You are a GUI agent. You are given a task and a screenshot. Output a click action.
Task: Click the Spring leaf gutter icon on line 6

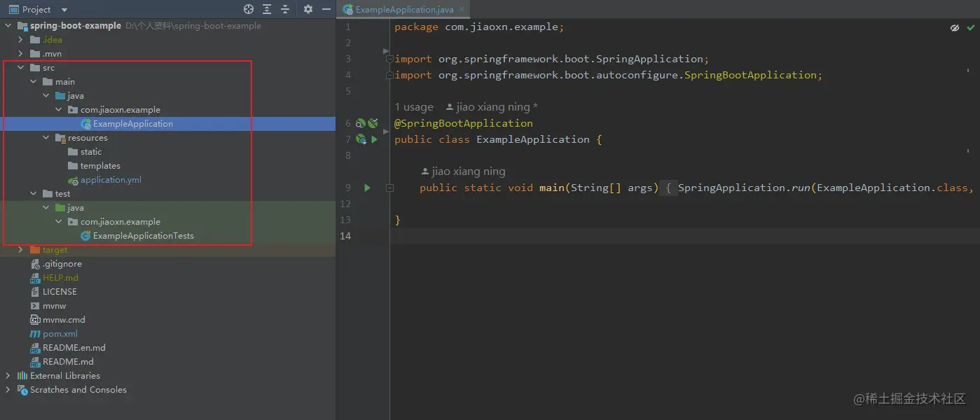click(373, 123)
